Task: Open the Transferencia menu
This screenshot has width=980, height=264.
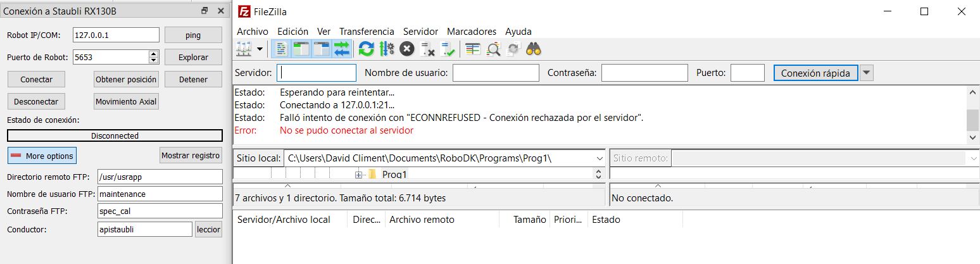Action: 367,31
